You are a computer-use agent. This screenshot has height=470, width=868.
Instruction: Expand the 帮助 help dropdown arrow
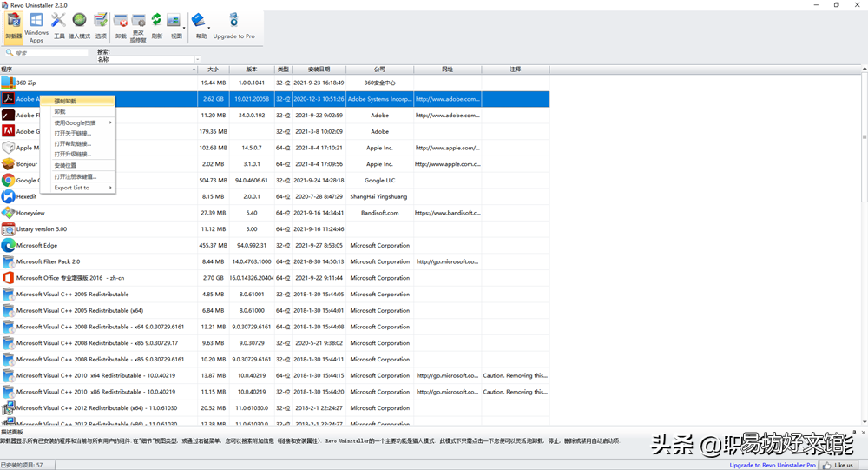(x=208, y=28)
